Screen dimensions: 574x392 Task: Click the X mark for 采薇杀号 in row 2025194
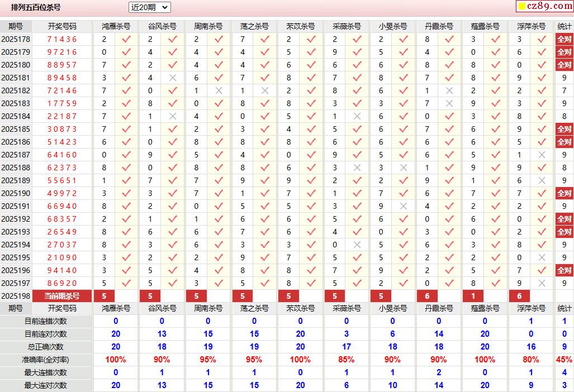coord(357,245)
